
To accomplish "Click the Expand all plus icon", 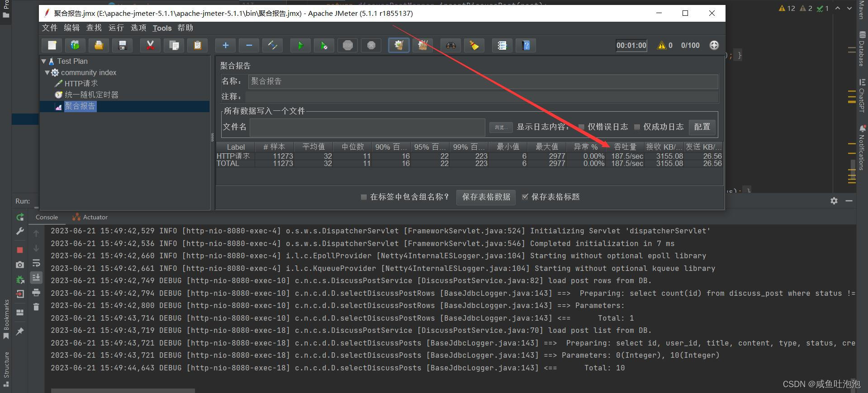I will click(225, 45).
